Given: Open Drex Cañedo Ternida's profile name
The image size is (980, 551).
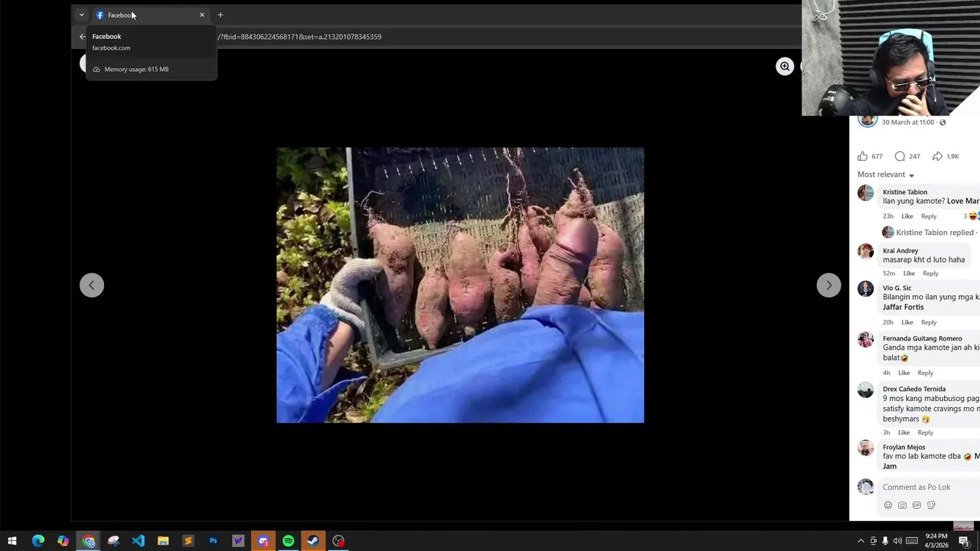Looking at the screenshot, I should tap(914, 389).
